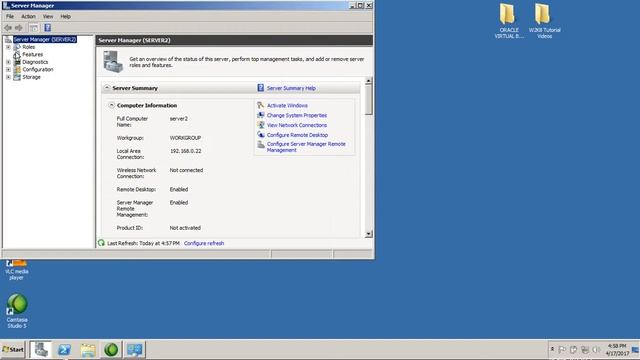640x360 pixels.
Task: Click the blue Help toolbar icon
Action: [x=47, y=28]
